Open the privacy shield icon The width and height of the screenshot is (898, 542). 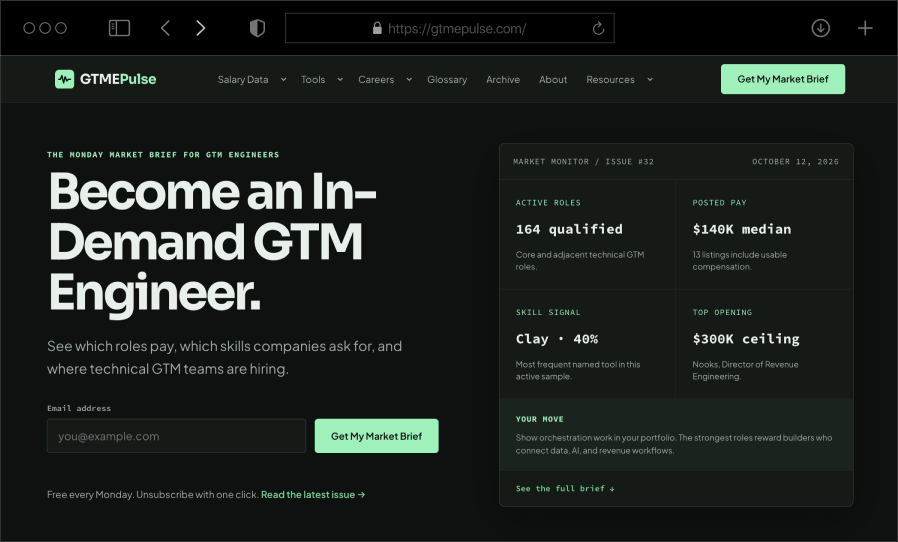click(257, 28)
